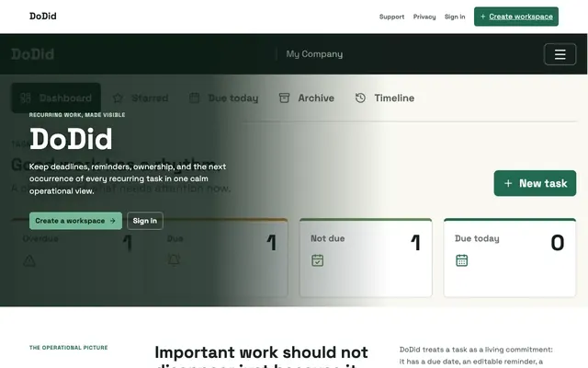This screenshot has height=368, width=588.
Task: Click the warning triangle icon in the Overdue card
Action: pyautogui.click(x=29, y=260)
